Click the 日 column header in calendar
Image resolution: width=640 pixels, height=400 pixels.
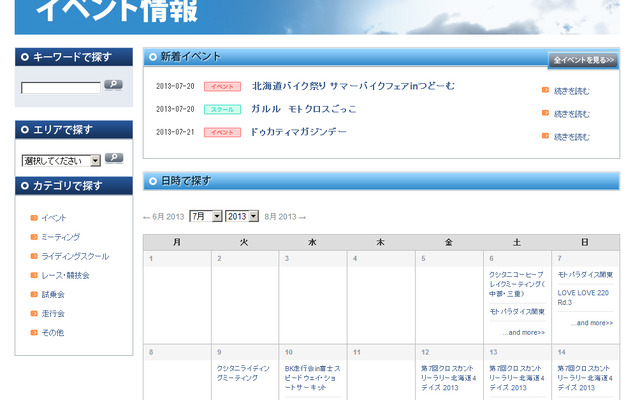(x=585, y=242)
